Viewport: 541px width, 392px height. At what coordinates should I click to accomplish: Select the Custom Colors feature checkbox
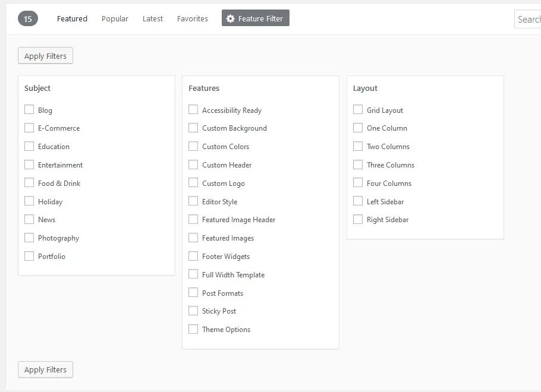pyautogui.click(x=193, y=146)
